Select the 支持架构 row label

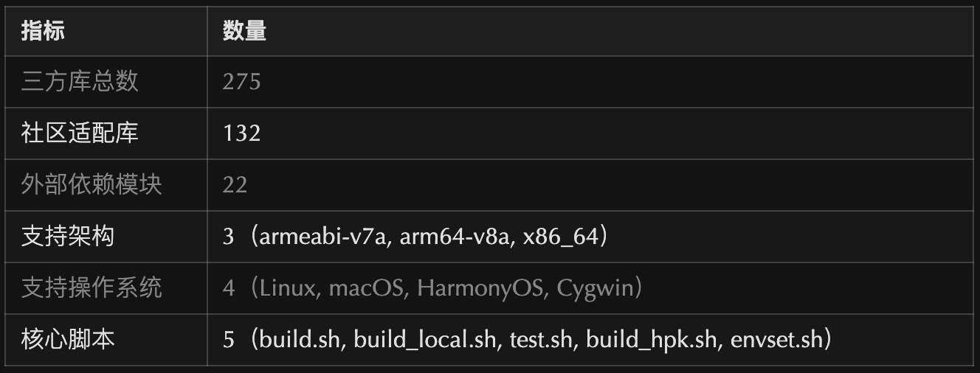(x=68, y=236)
